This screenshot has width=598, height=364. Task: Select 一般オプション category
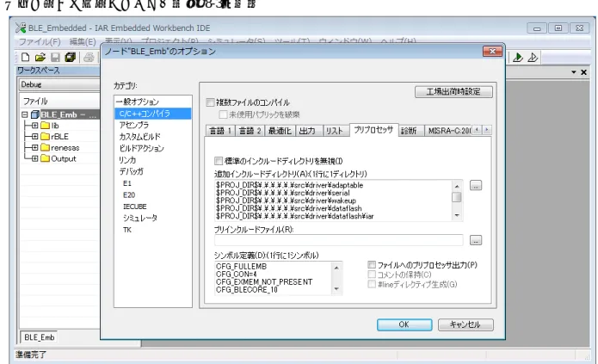[x=138, y=102]
